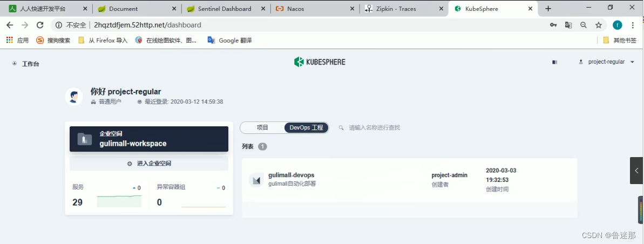The image size is (644, 244).
Task: Switch to the Zipkin - Traces browser tab
Action: pos(396,9)
